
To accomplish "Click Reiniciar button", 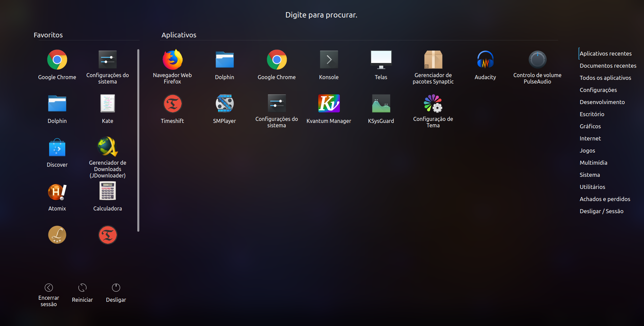I will 82,293.
